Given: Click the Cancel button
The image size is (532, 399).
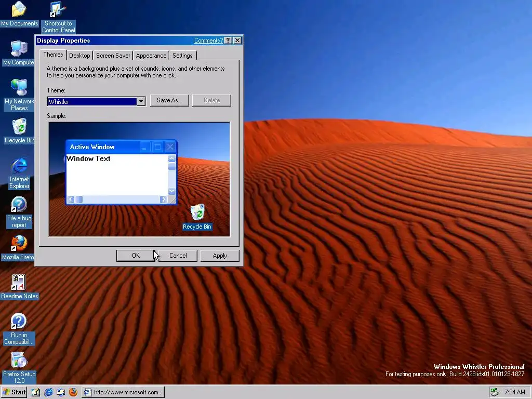Looking at the screenshot, I should pyautogui.click(x=178, y=256).
